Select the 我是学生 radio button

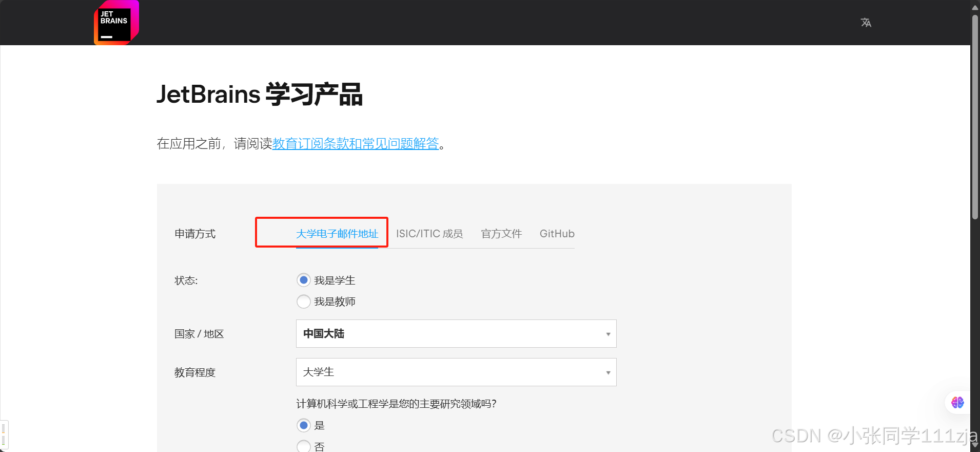[x=304, y=280]
